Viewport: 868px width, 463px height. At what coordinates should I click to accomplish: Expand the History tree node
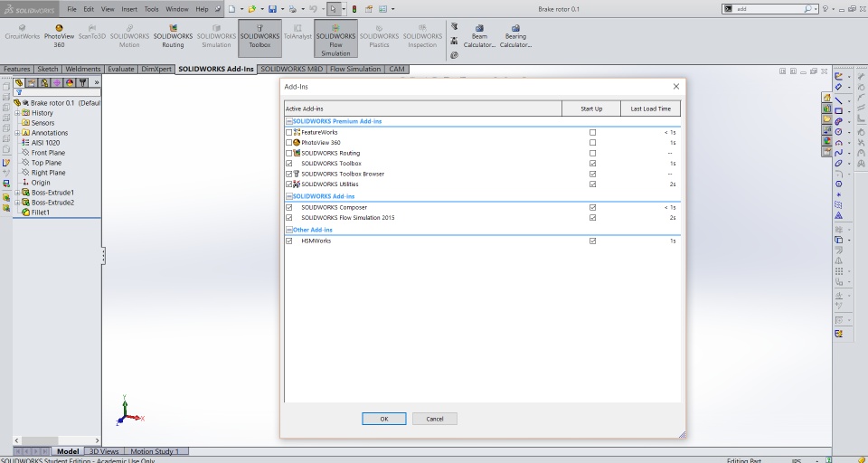click(x=17, y=113)
